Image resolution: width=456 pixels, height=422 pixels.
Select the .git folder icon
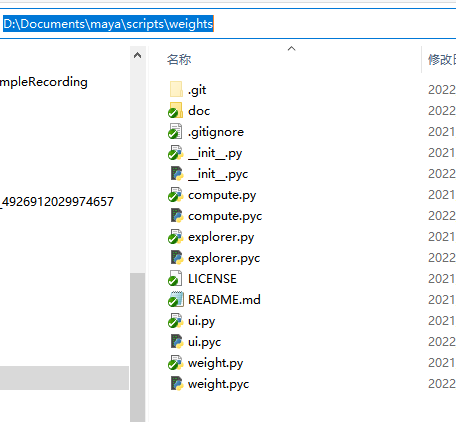click(x=176, y=90)
